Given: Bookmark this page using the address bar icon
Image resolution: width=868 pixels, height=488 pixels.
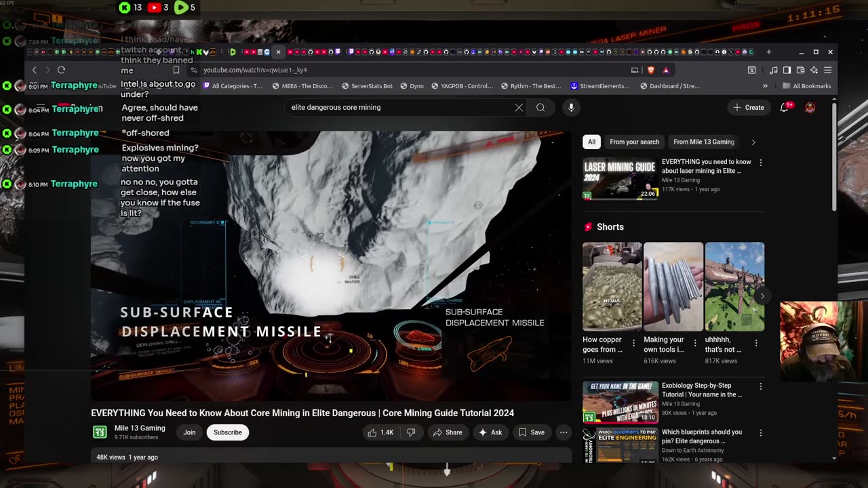Looking at the screenshot, I should click(x=176, y=70).
